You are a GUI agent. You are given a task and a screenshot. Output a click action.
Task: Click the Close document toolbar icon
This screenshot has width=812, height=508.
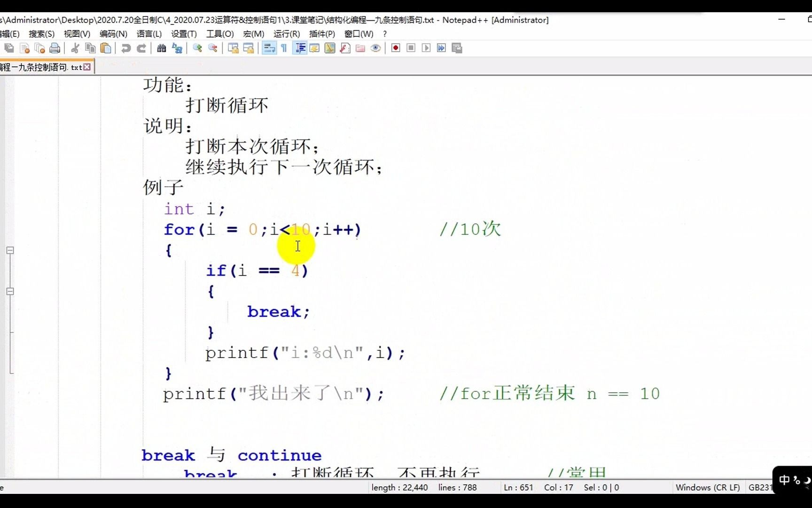pyautogui.click(x=24, y=48)
